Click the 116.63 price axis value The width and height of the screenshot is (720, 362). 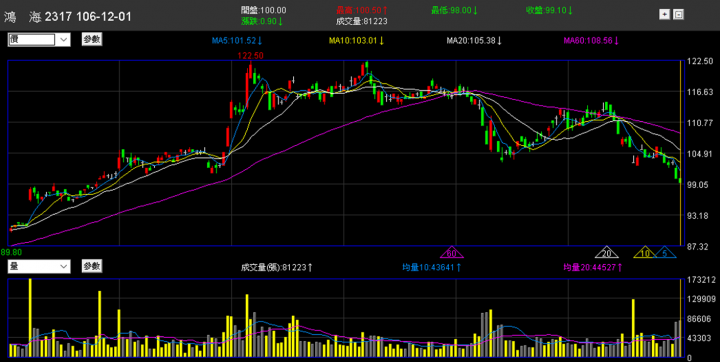click(700, 92)
